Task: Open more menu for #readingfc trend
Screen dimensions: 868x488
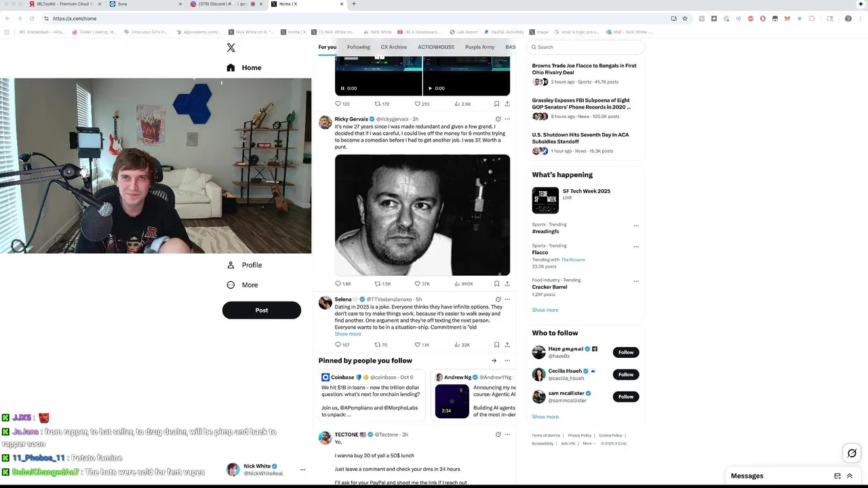Action: (636, 226)
